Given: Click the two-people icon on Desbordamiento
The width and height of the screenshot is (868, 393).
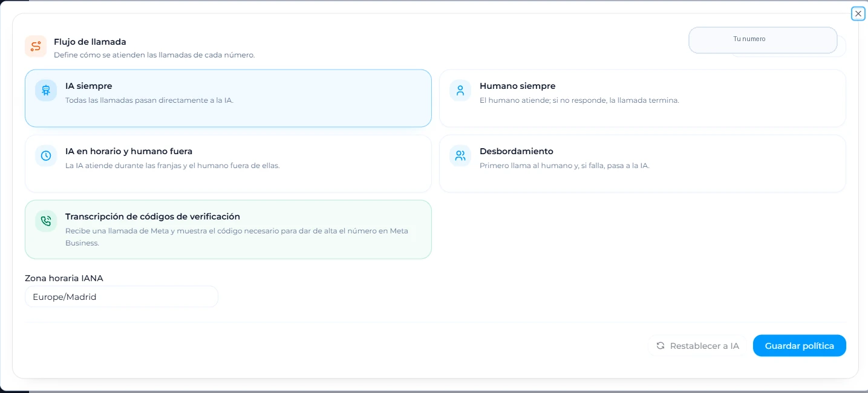Looking at the screenshot, I should tap(460, 156).
